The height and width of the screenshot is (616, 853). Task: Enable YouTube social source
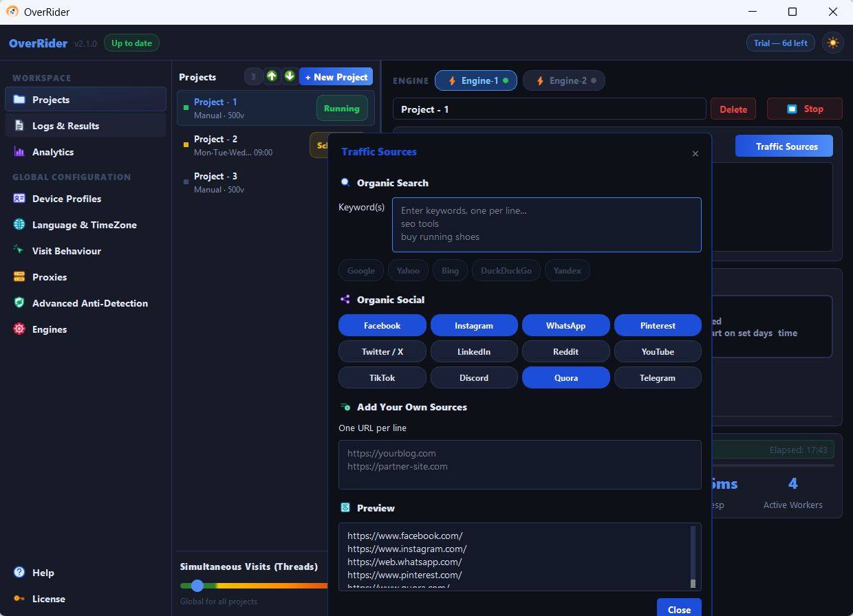point(658,351)
